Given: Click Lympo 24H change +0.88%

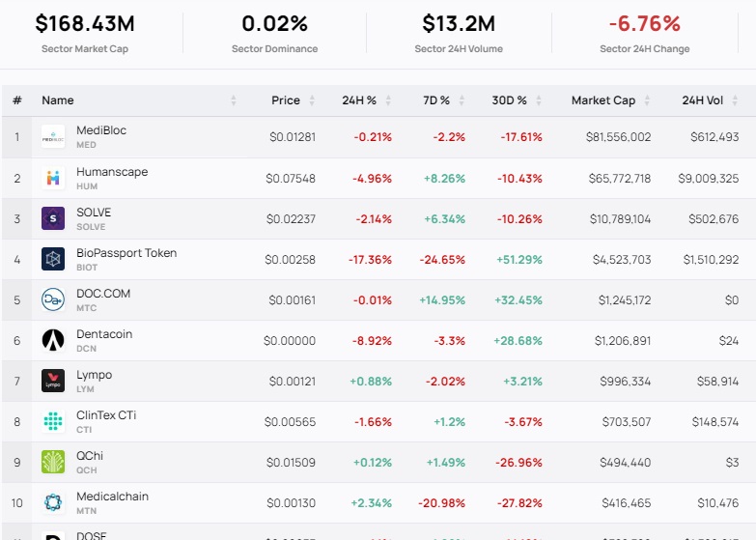Looking at the screenshot, I should [371, 382].
